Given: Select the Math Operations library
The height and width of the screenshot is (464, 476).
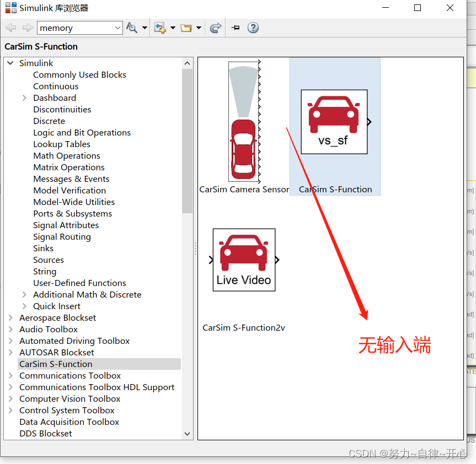Looking at the screenshot, I should pos(67,156).
